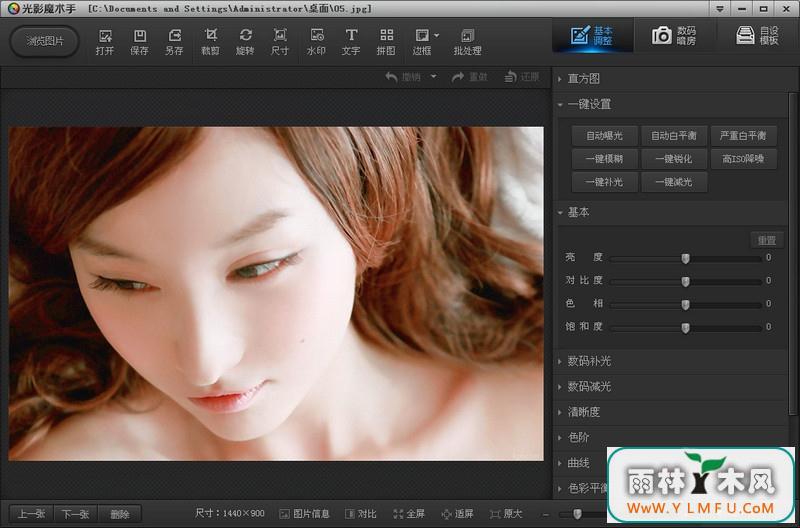Select the 裁剪 crop tool
Viewport: 800px width, 528px height.
pyautogui.click(x=210, y=42)
